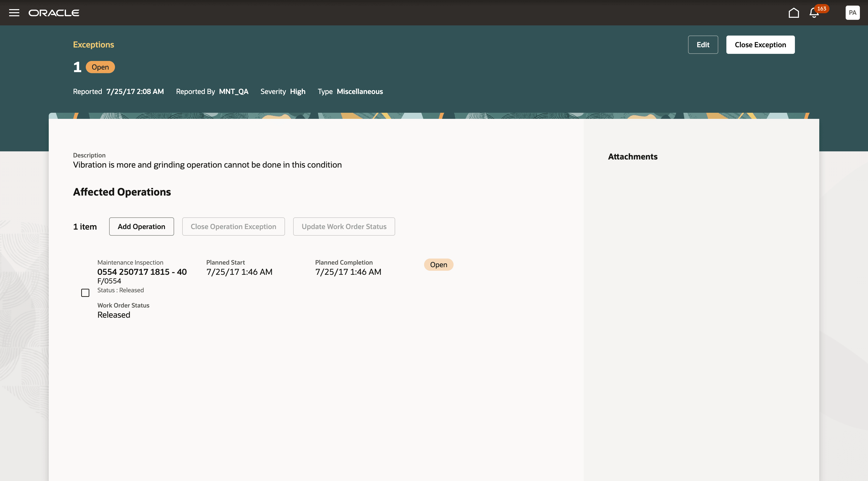
Task: Click the Close Operation Exception button
Action: pyautogui.click(x=233, y=226)
